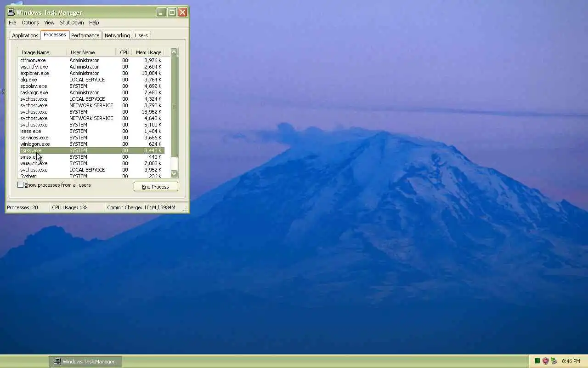Select the ctfmon.exe process
The height and width of the screenshot is (368, 588).
click(91, 60)
